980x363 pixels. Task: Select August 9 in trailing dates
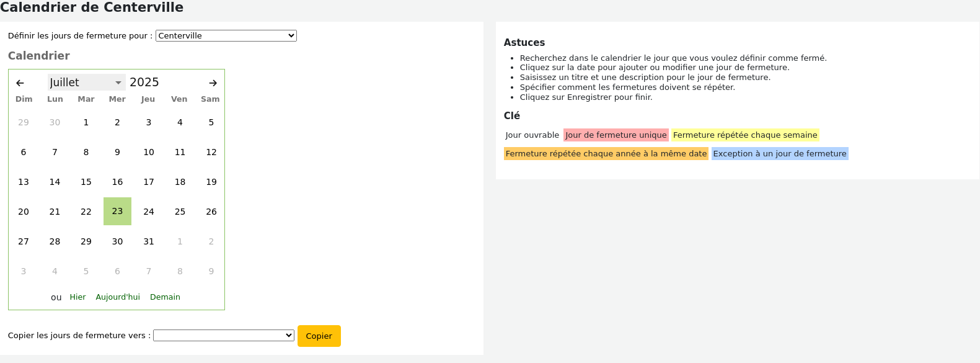pos(211,271)
